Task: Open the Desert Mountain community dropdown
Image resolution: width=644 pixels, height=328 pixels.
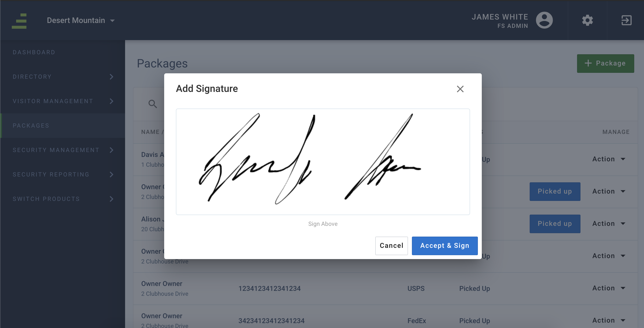Action: [81, 21]
